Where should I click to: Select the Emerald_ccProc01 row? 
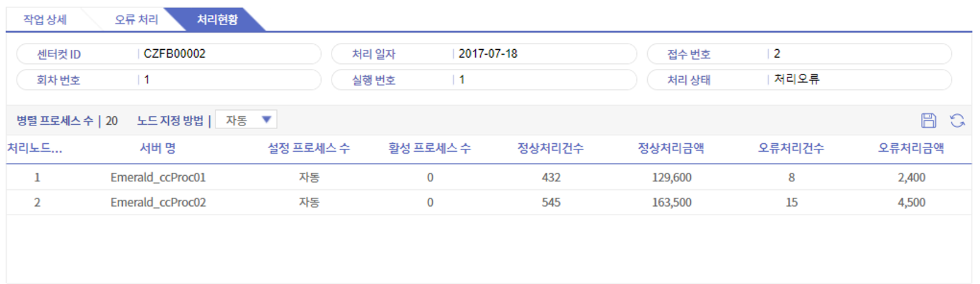(158, 178)
